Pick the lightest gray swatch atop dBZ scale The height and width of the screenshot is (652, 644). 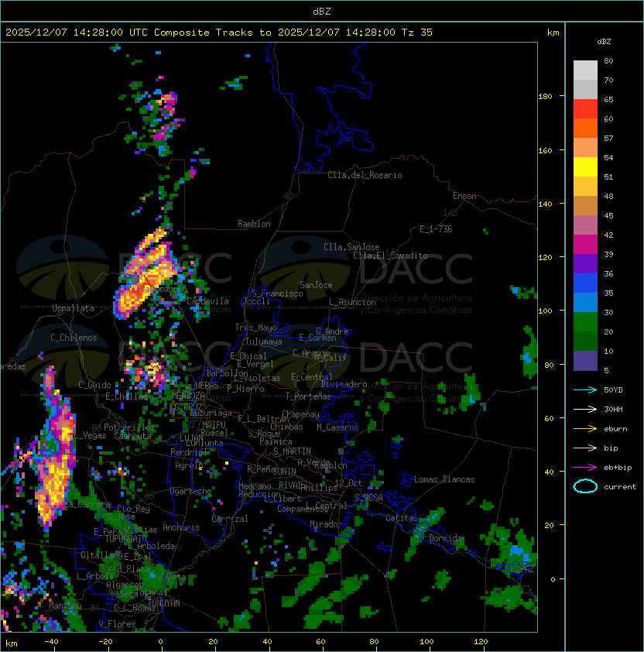tap(585, 70)
